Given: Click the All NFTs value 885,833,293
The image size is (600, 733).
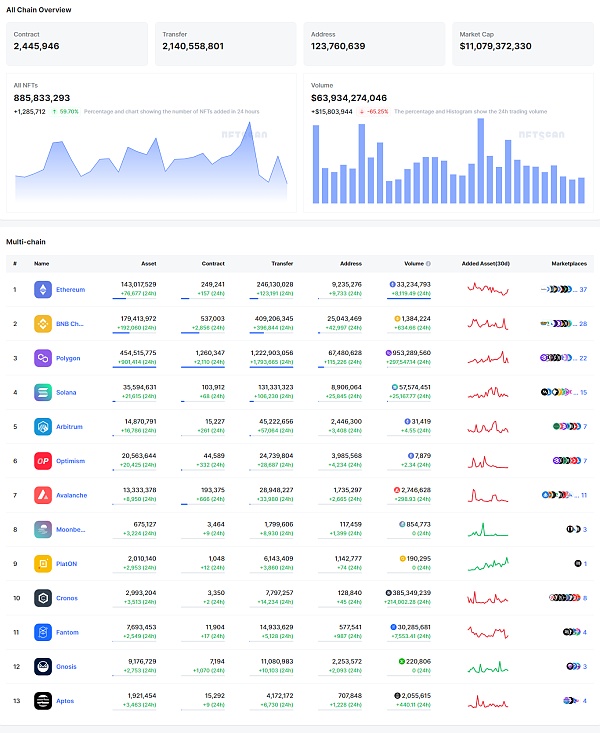Looking at the screenshot, I should 42,98.
